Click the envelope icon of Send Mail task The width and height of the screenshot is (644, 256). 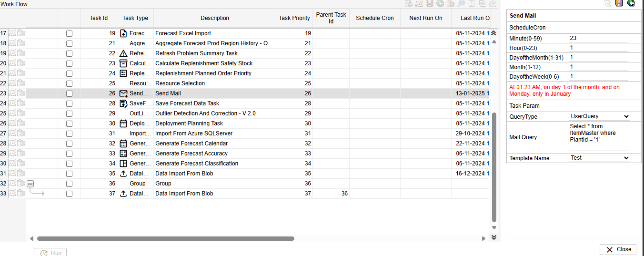tap(123, 93)
